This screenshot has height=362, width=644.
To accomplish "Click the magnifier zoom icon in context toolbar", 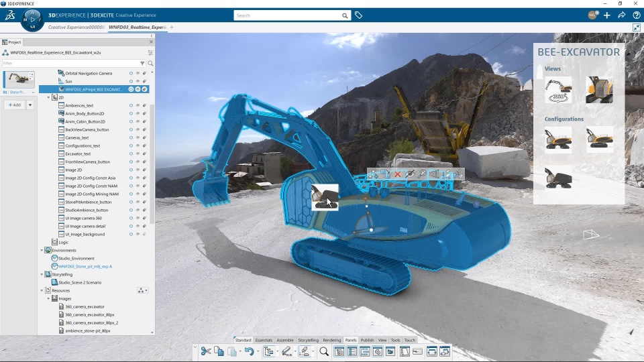I will pyautogui.click(x=422, y=174).
